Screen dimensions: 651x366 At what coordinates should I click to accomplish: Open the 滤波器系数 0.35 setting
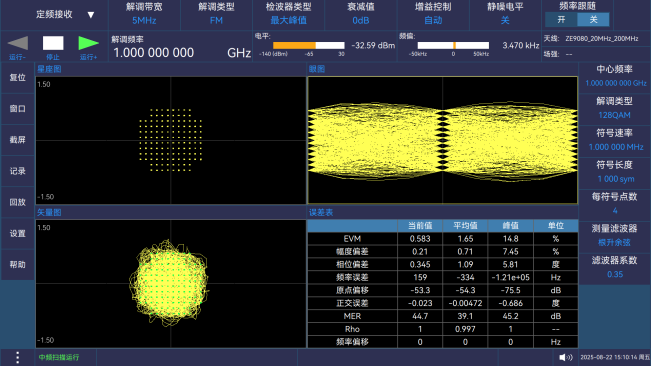tap(615, 267)
